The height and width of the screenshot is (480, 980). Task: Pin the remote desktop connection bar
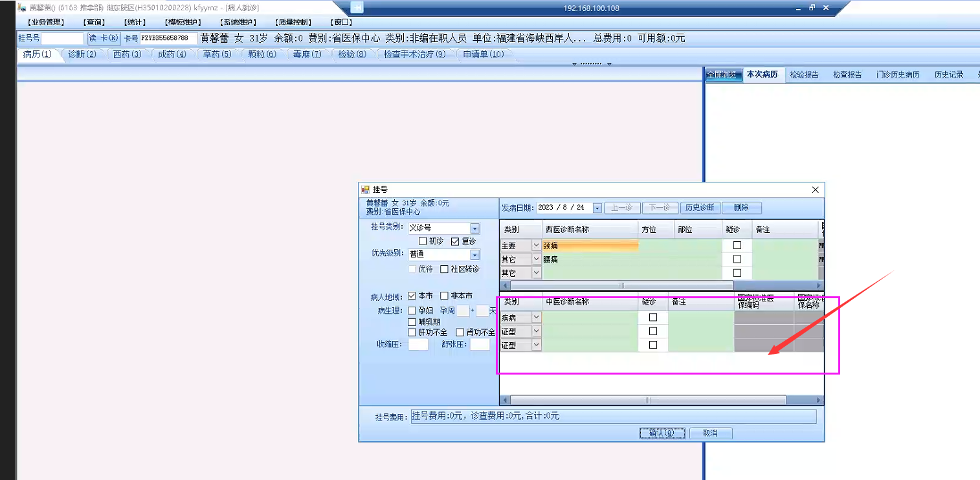[x=357, y=8]
